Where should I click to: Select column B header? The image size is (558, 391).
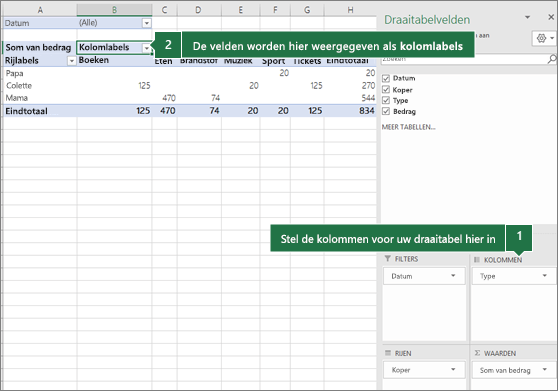pos(114,10)
